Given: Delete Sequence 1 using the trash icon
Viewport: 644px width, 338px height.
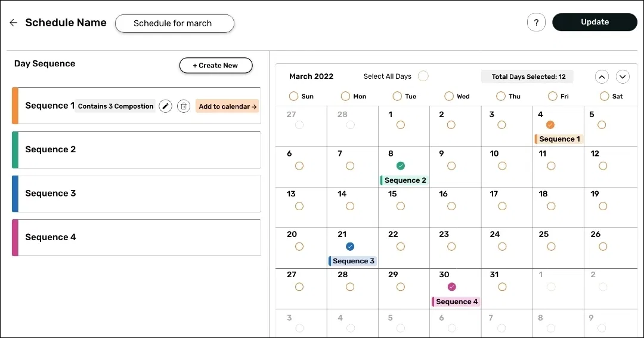Looking at the screenshot, I should click(x=184, y=106).
